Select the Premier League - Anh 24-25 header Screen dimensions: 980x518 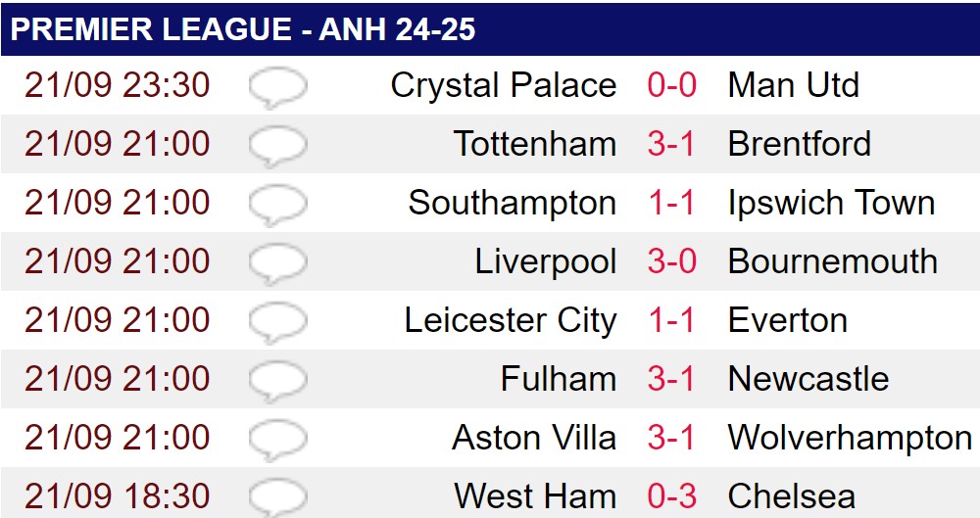490,29
